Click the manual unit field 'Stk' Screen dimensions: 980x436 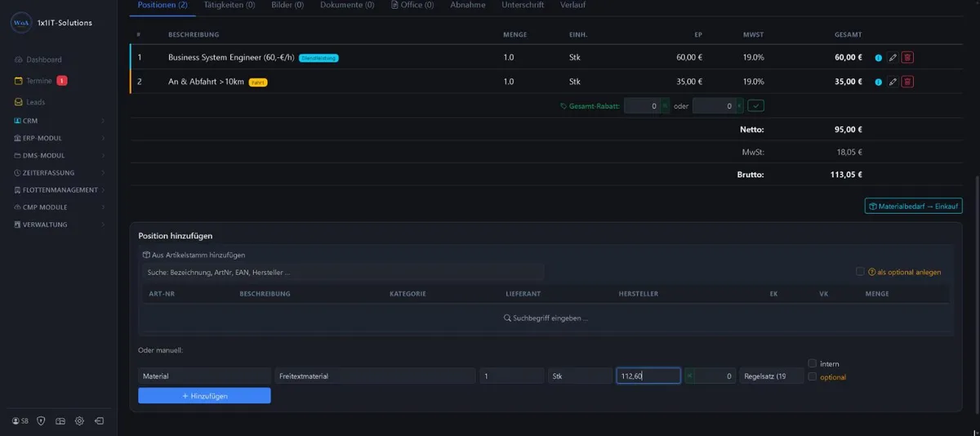pos(580,376)
